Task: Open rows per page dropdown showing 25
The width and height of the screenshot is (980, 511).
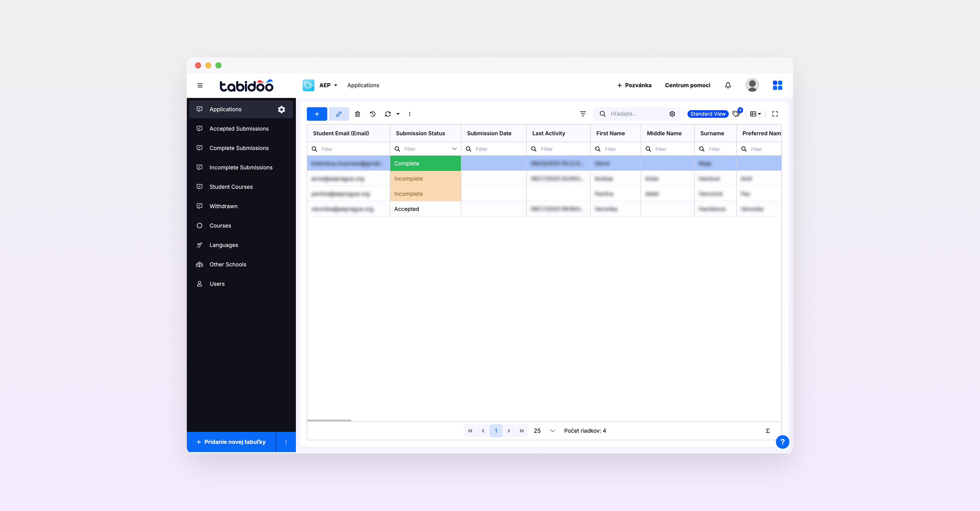Action: (x=544, y=431)
